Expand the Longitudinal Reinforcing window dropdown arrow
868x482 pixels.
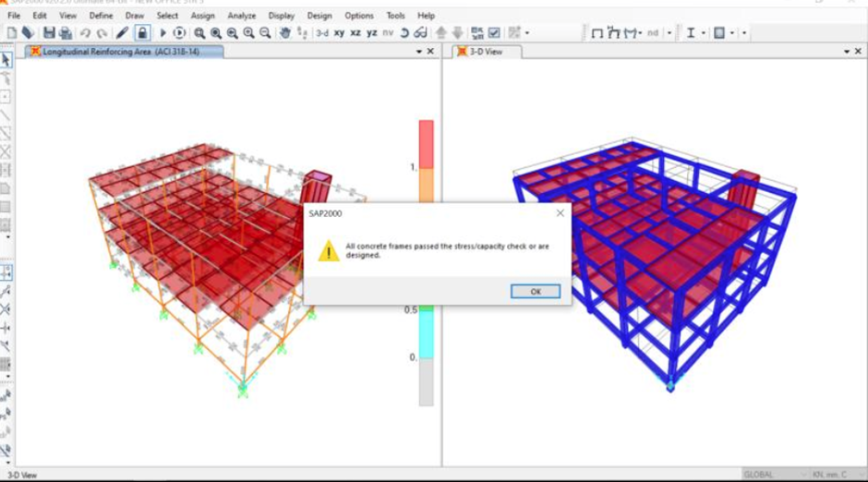tap(419, 52)
